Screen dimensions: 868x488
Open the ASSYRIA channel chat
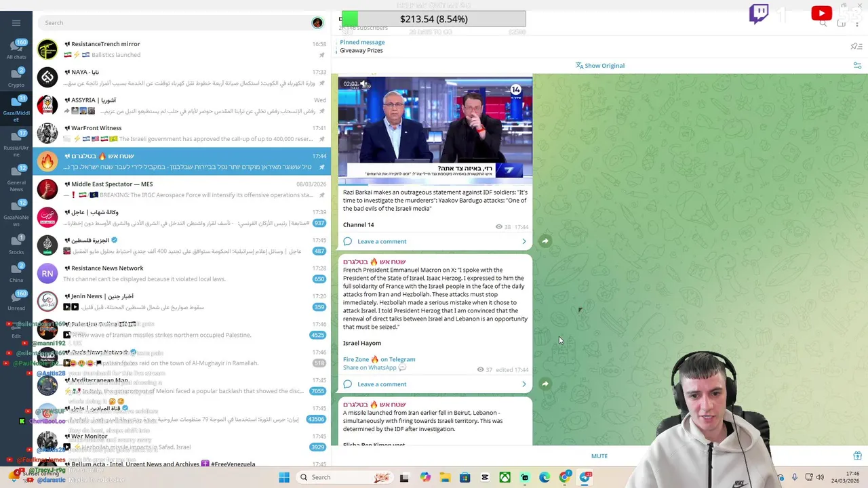point(182,105)
